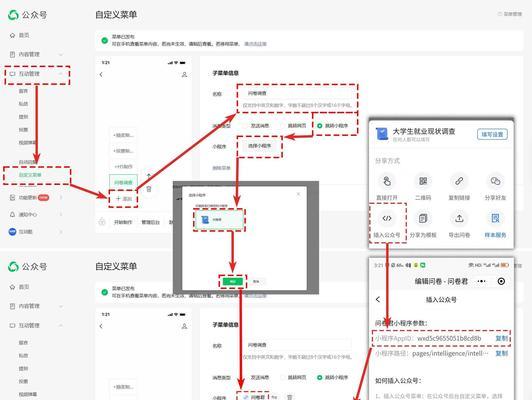Click the 删除菜单 link in upper form

222,168
